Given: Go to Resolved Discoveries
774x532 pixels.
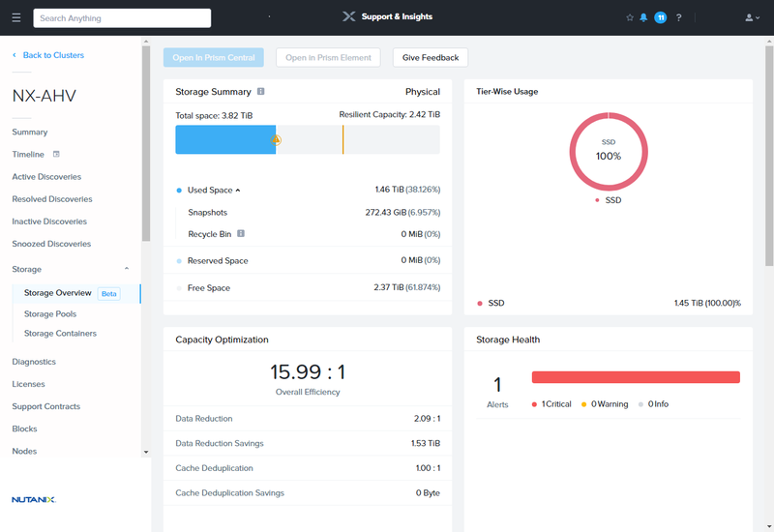Looking at the screenshot, I should (52, 199).
